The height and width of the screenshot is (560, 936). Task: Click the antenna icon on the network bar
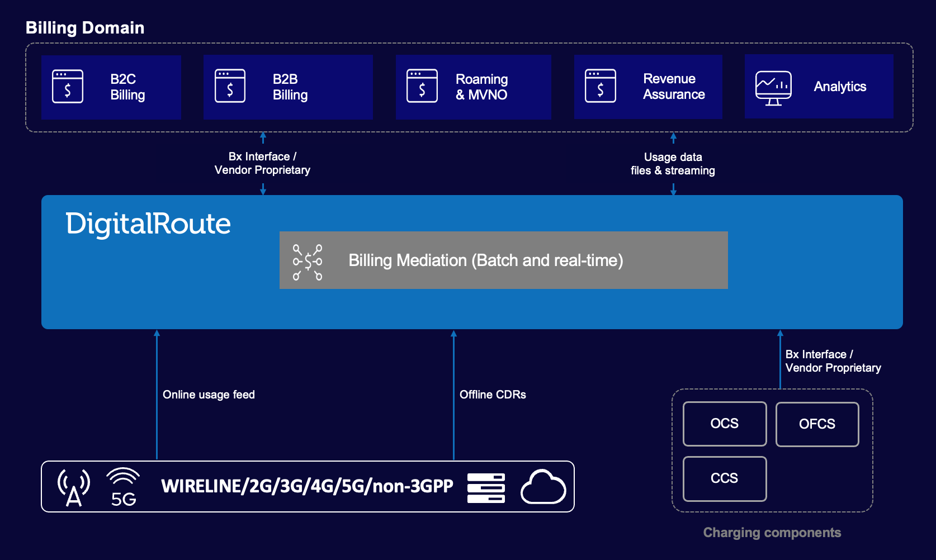(73, 485)
